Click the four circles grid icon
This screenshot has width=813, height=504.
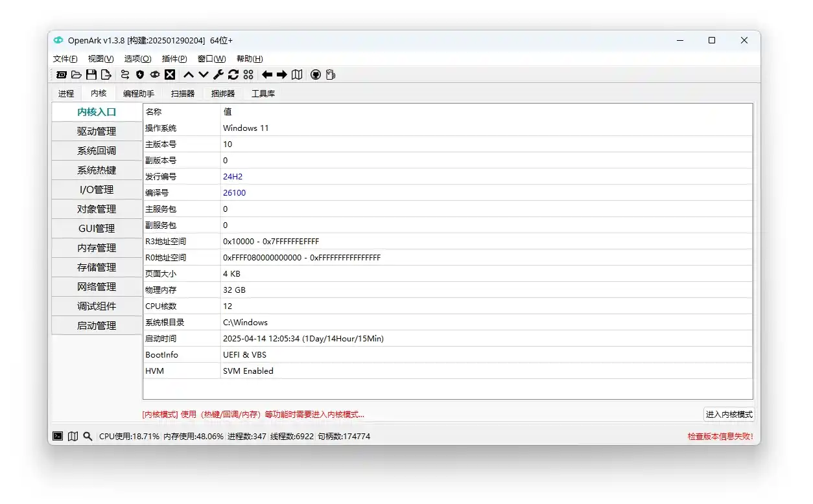click(x=248, y=74)
